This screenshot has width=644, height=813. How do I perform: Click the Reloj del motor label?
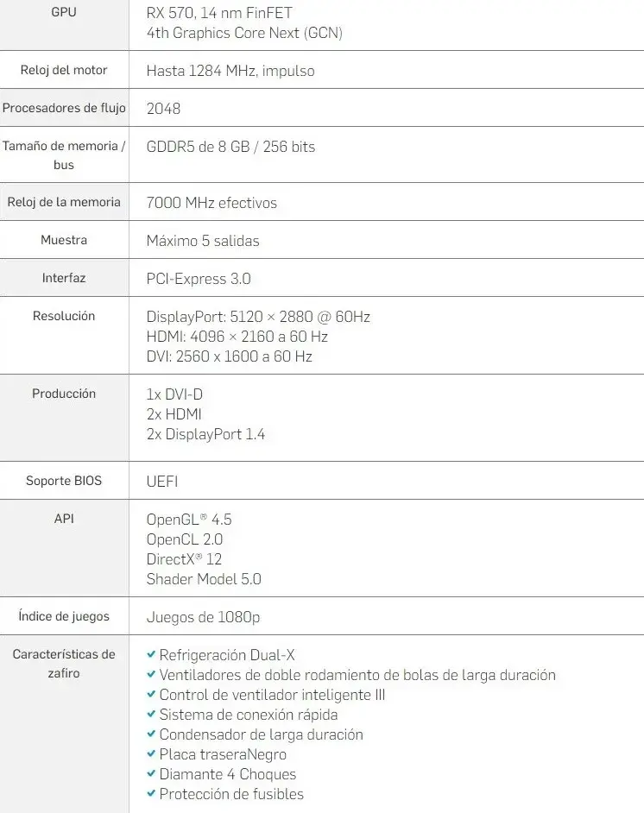coord(64,70)
